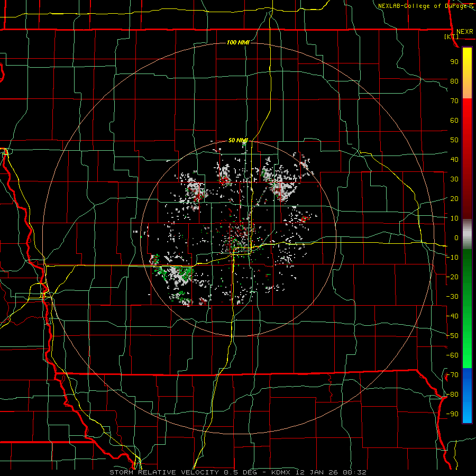
Task: Click the positive 40 scale value
Action: [x=454, y=159]
